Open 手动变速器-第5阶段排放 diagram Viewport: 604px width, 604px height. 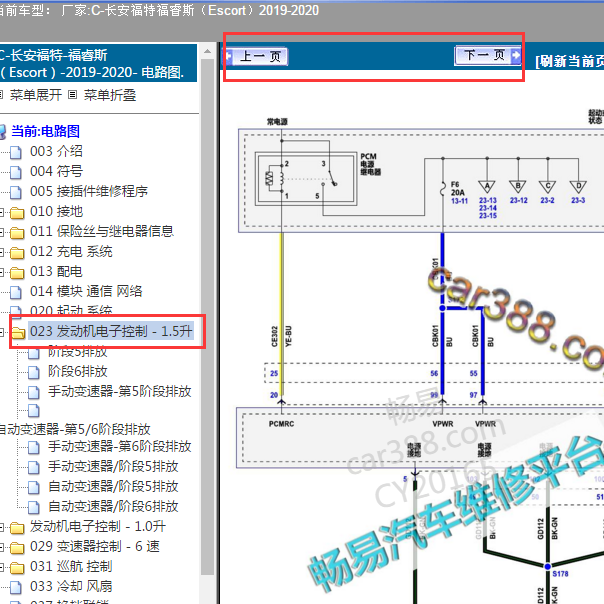pyautogui.click(x=120, y=392)
